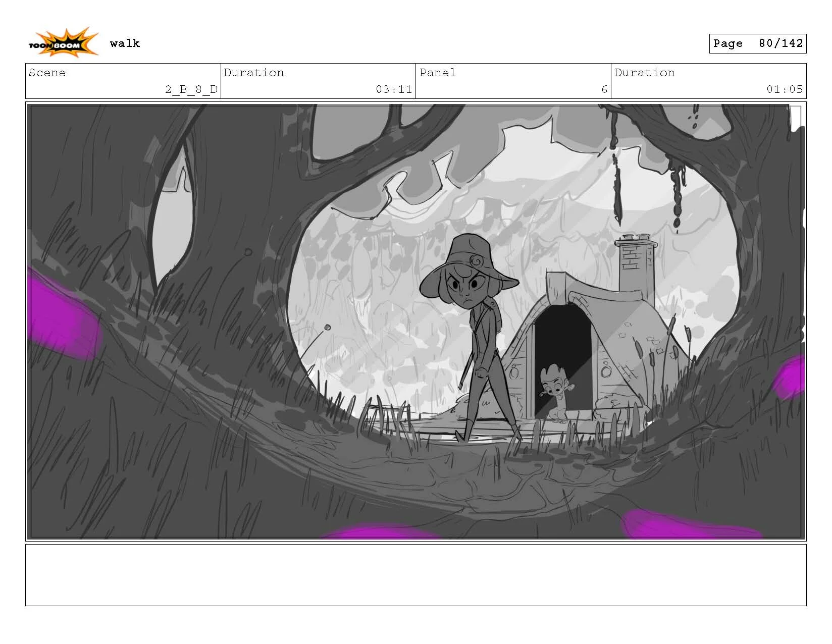This screenshot has height=644, width=832.
Task: Click the 'Page 80/142' page indicator
Action: point(757,43)
